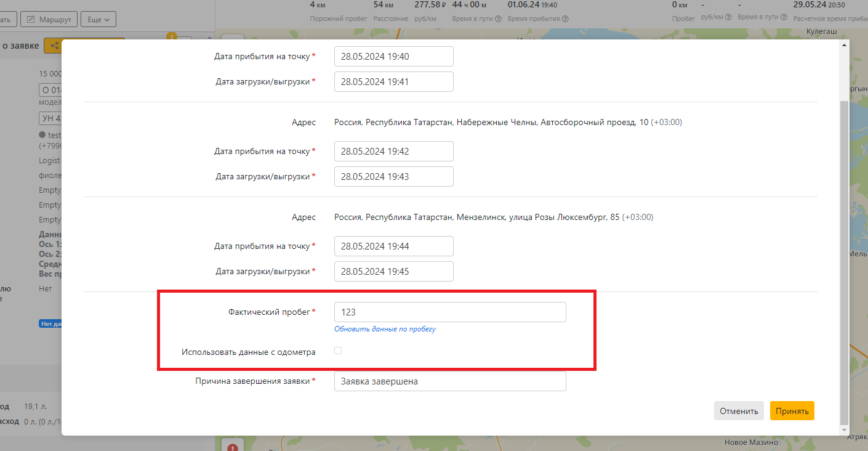The image size is (868, 451).
Task: Edit arrival date 28.05.2024 19:40
Action: (x=394, y=56)
